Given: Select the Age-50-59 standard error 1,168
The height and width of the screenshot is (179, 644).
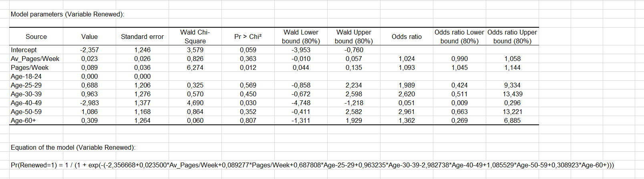Looking at the screenshot, I should 142,112.
